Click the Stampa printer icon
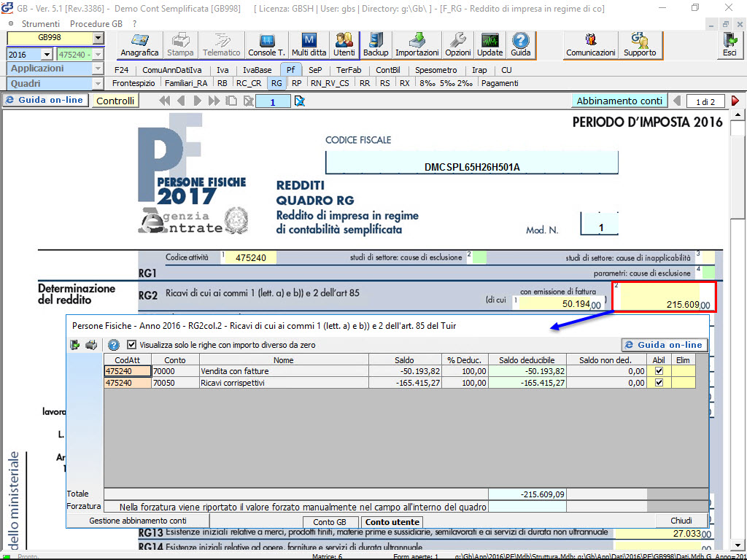 click(x=180, y=46)
